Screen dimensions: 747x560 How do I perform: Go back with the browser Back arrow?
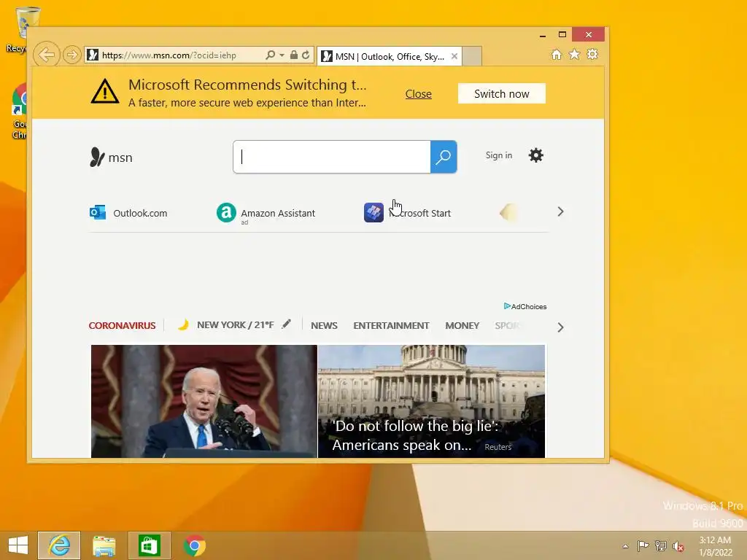coord(47,55)
